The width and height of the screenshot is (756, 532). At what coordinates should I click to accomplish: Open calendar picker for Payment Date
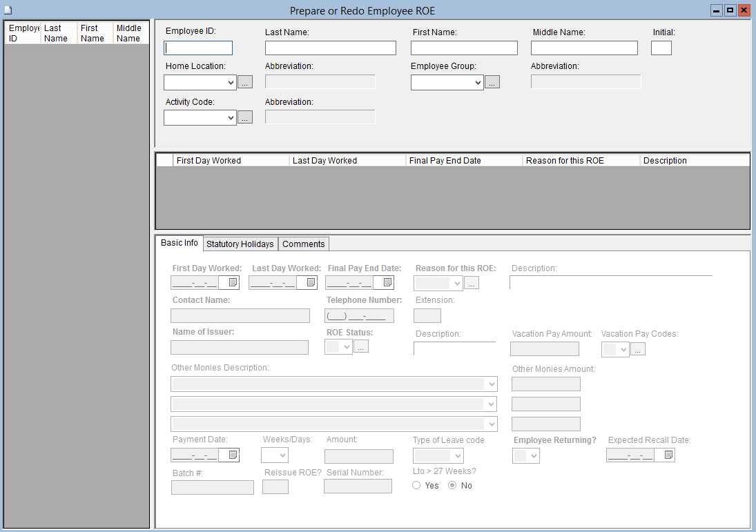(x=233, y=455)
